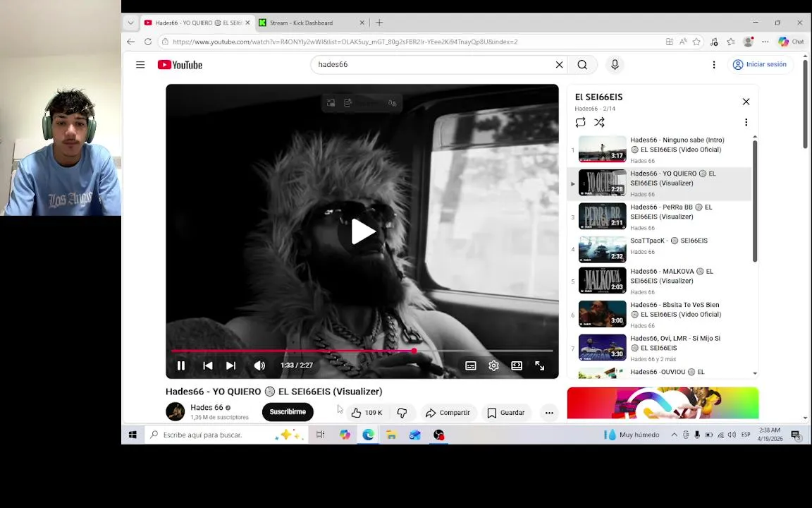Add page to favorites star
Viewport: 812px width, 508px height.
click(x=696, y=42)
